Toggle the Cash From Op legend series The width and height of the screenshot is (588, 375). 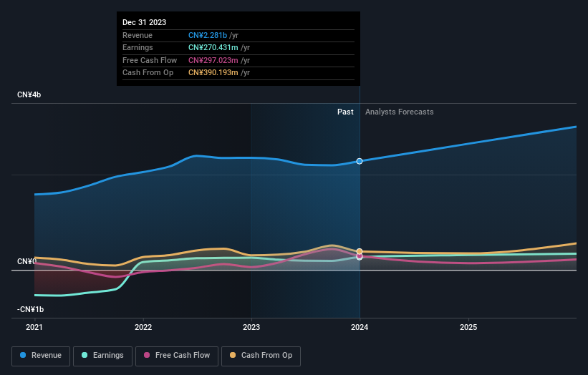click(261, 356)
